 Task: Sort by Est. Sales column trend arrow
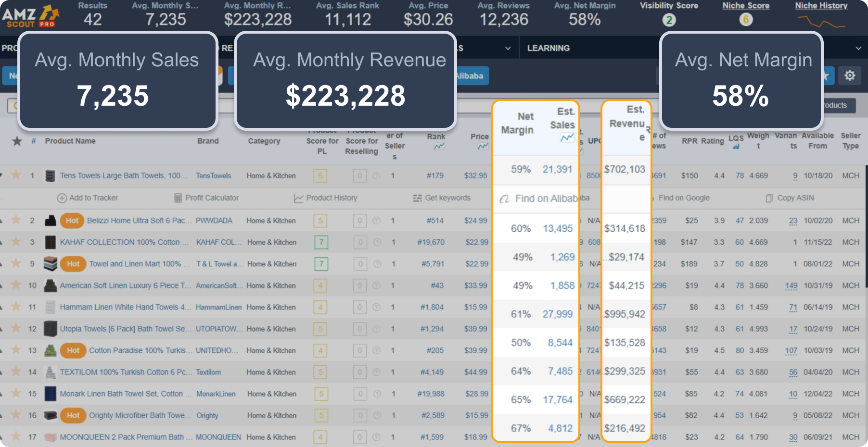(x=567, y=136)
